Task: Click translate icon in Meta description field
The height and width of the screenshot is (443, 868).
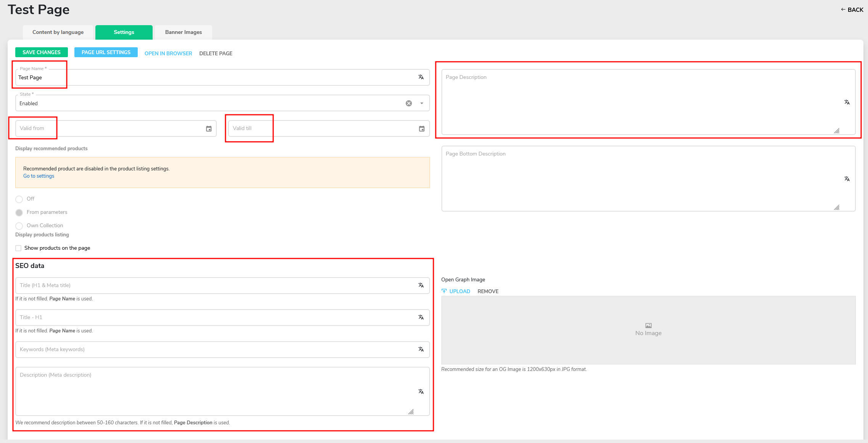Action: pyautogui.click(x=421, y=392)
